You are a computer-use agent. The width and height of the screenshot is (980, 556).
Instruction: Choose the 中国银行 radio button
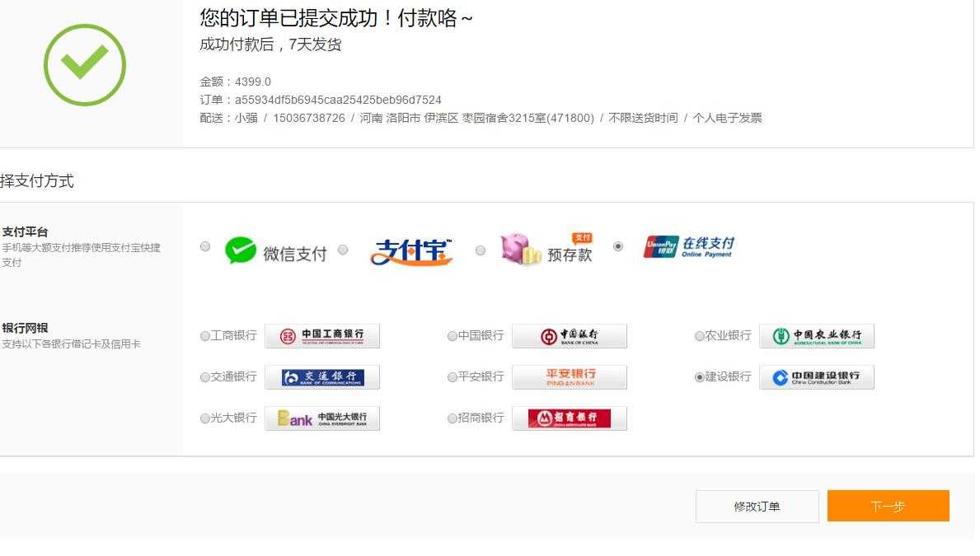452,336
